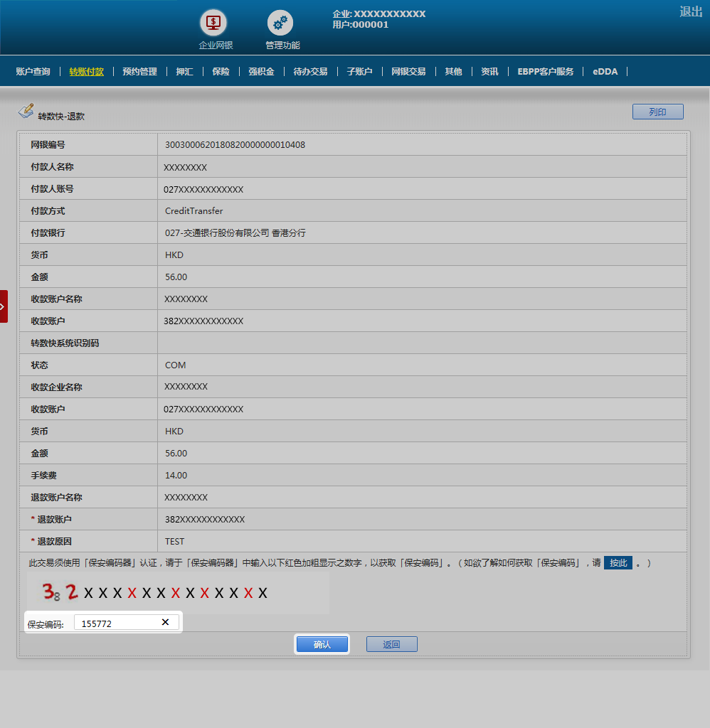
Task: Open the 待办交易 menu
Action: tap(310, 72)
